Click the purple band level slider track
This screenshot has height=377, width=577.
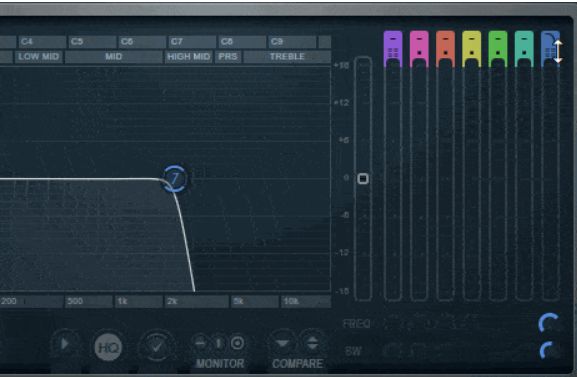(393, 180)
